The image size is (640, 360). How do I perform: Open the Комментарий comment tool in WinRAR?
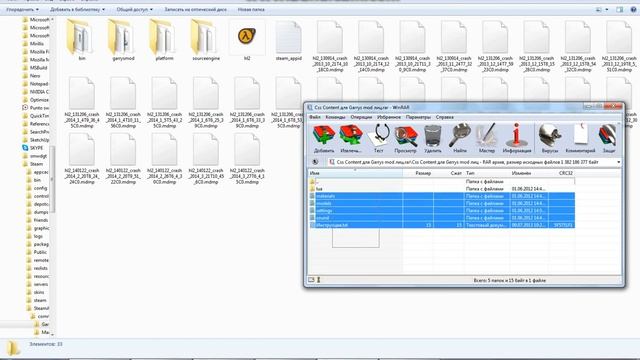[x=580, y=139]
